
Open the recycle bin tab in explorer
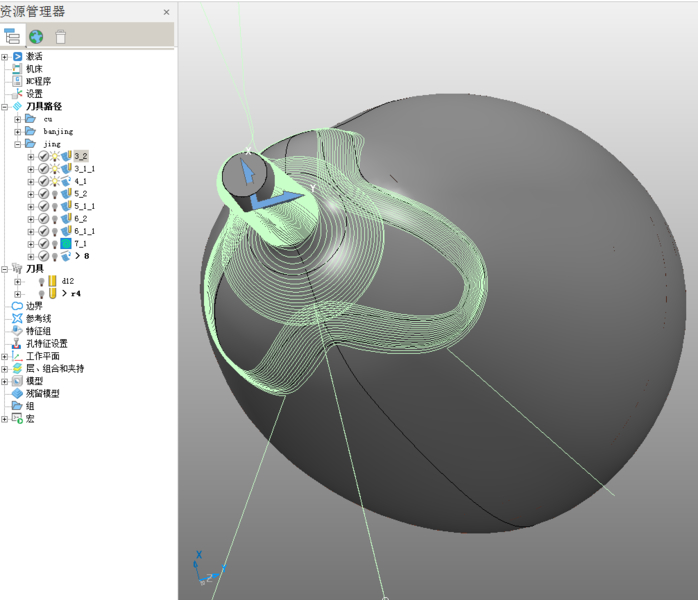pos(61,37)
